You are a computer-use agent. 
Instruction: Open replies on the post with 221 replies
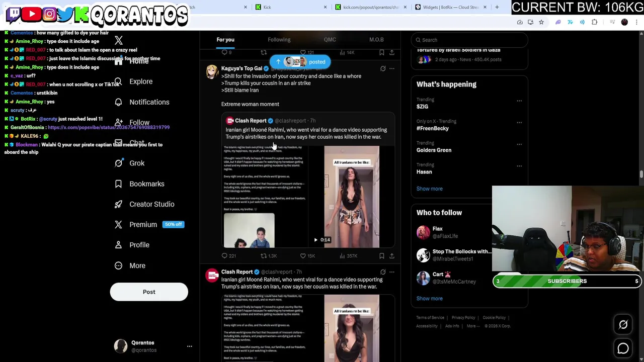(229, 256)
